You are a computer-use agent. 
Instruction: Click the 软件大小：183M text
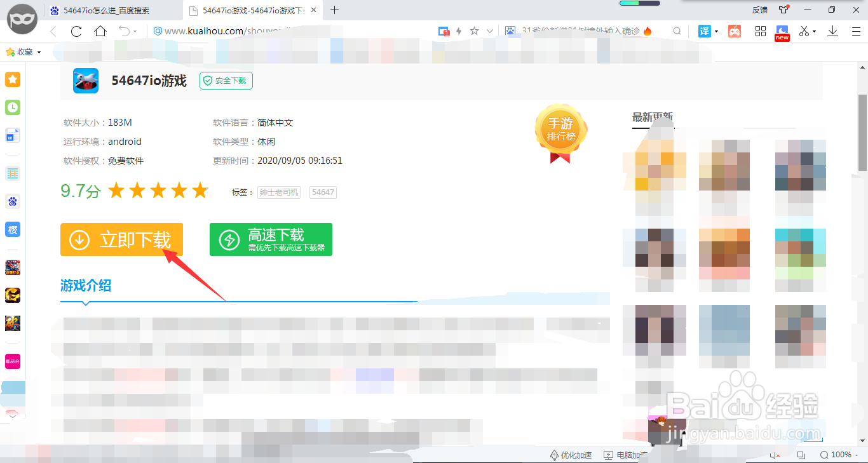coord(98,123)
